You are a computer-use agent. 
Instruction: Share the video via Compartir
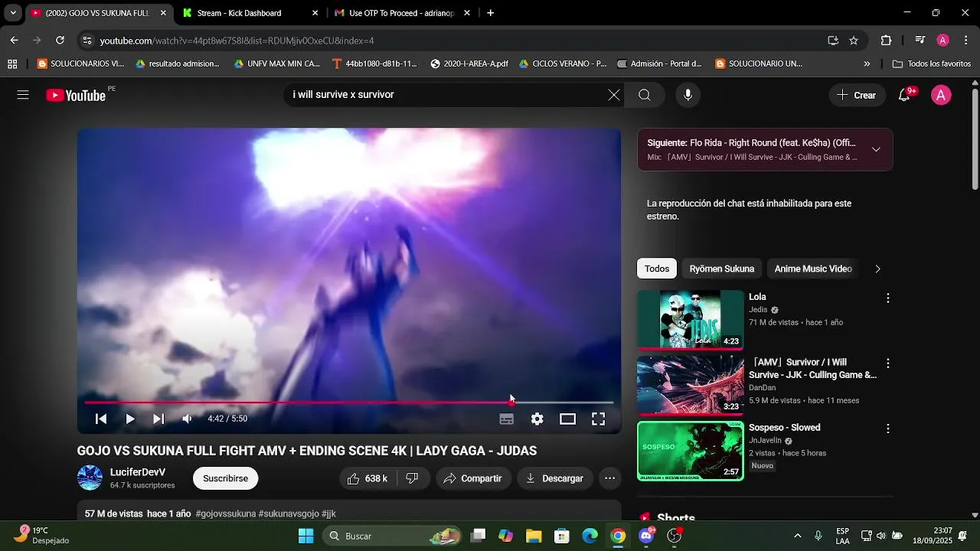474,478
